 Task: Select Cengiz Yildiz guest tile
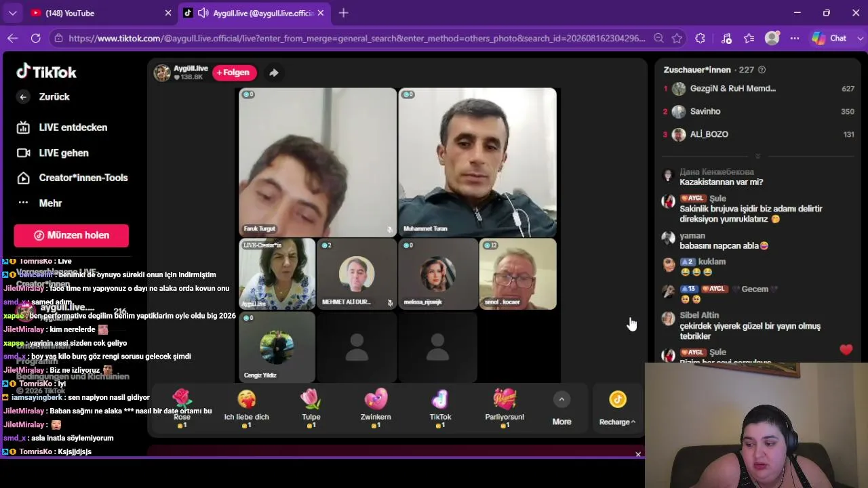tap(277, 347)
